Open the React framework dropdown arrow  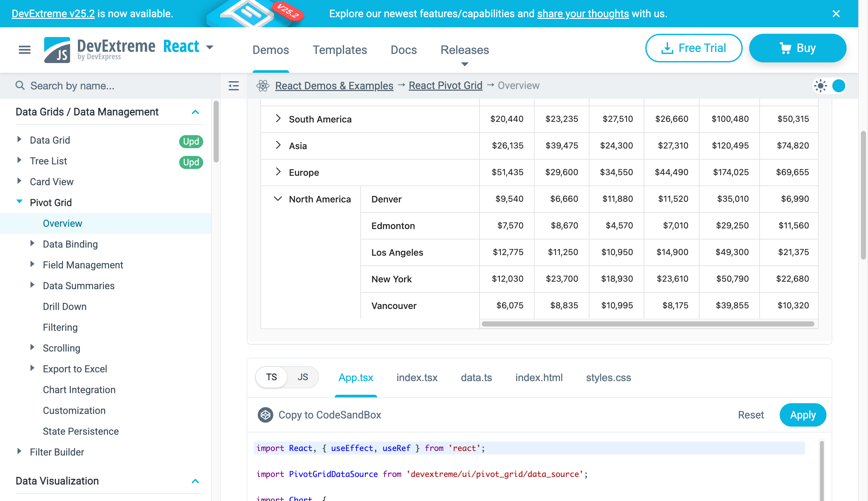pos(210,47)
